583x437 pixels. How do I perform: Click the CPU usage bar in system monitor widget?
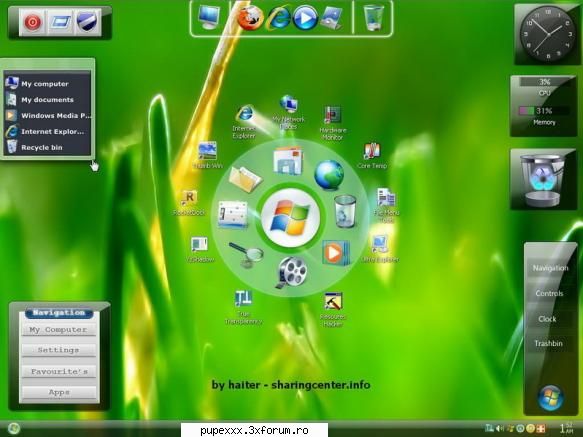coord(545,82)
